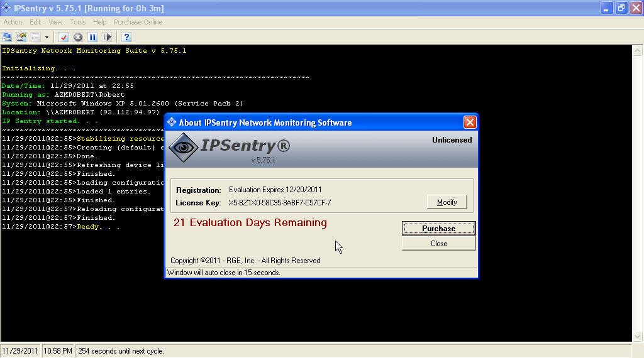This screenshot has height=358, width=644.
Task: Click the IPSentry eye logo
Action: (183, 148)
